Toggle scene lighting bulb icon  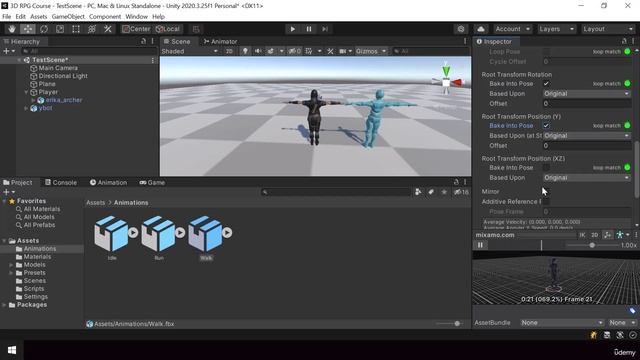245,51
